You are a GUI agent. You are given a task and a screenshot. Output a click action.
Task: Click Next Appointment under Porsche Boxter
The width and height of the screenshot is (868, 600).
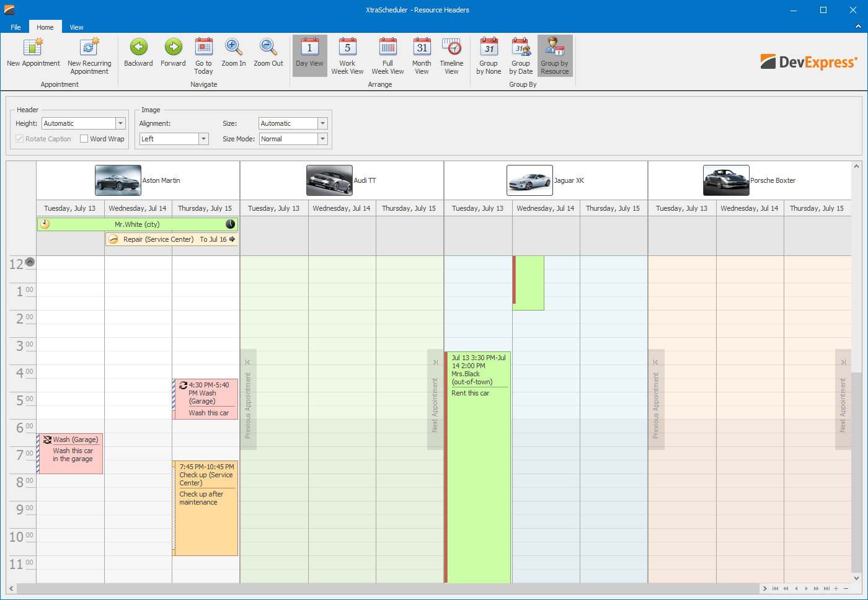tap(843, 400)
